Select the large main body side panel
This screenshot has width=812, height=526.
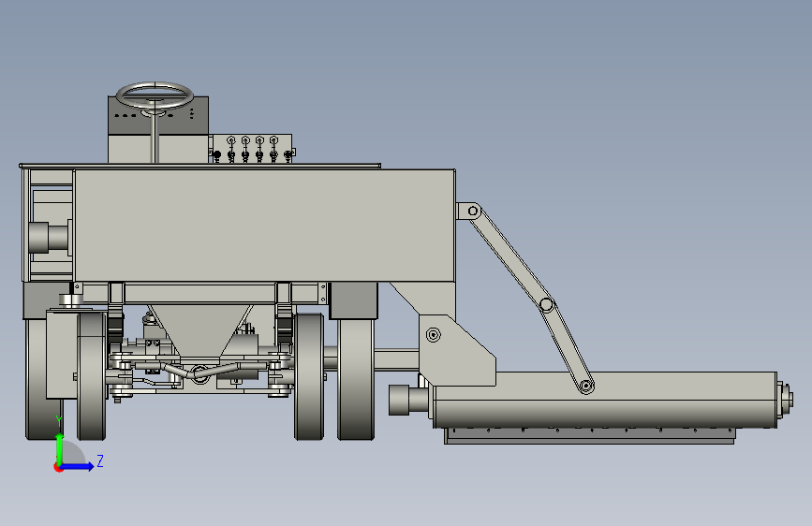pyautogui.click(x=265, y=226)
